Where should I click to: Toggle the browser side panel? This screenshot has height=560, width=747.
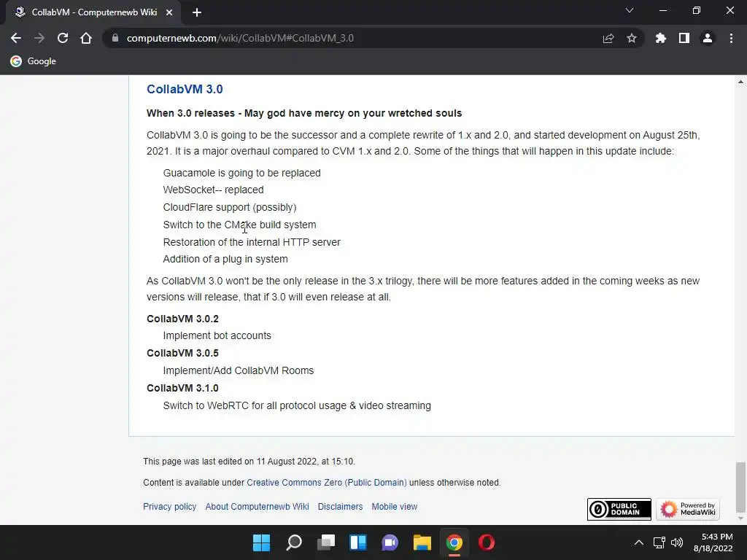pos(684,38)
